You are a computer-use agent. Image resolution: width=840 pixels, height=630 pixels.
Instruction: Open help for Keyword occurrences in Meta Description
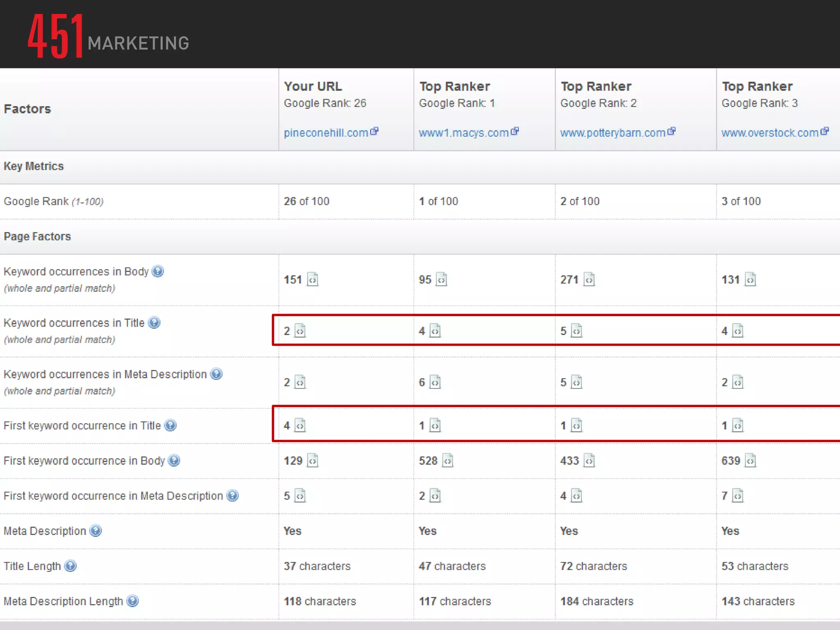point(216,374)
